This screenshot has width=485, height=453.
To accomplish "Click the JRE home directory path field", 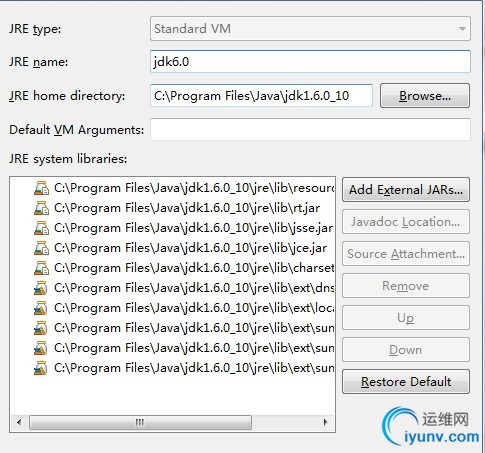I will pyautogui.click(x=261, y=96).
